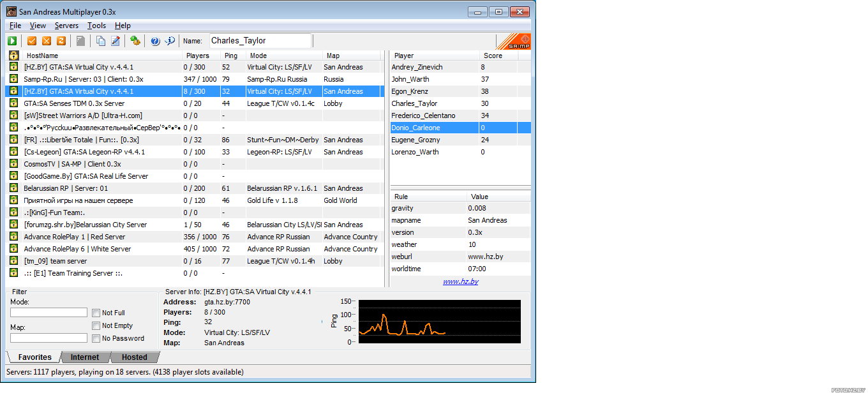Click the worldtime rule row
This screenshot has width=868, height=395.
pyautogui.click(x=460, y=269)
